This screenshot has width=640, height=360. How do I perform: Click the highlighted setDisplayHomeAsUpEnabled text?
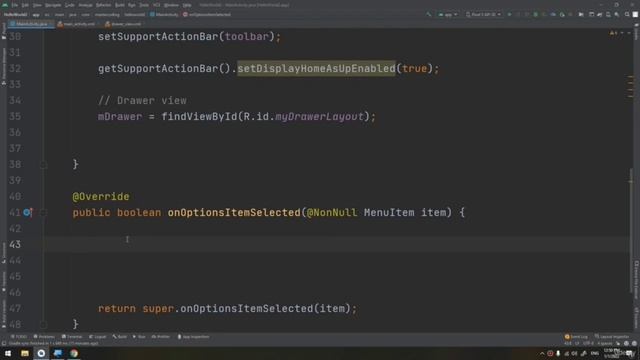coord(316,69)
